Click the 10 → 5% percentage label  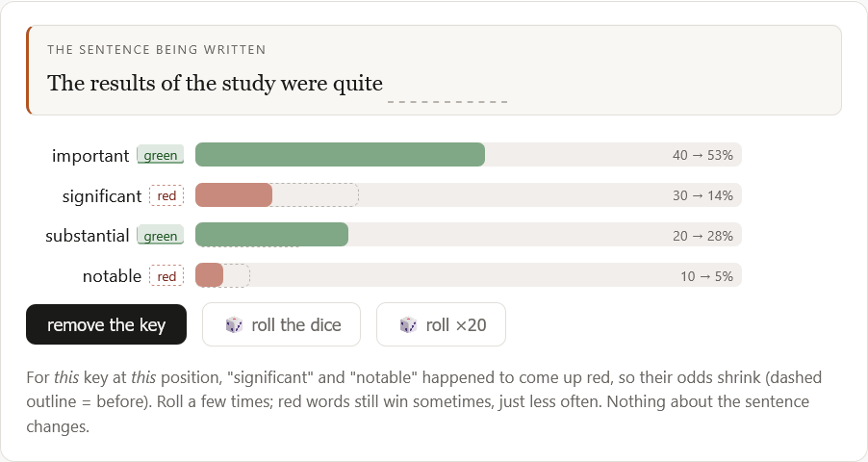click(x=706, y=276)
